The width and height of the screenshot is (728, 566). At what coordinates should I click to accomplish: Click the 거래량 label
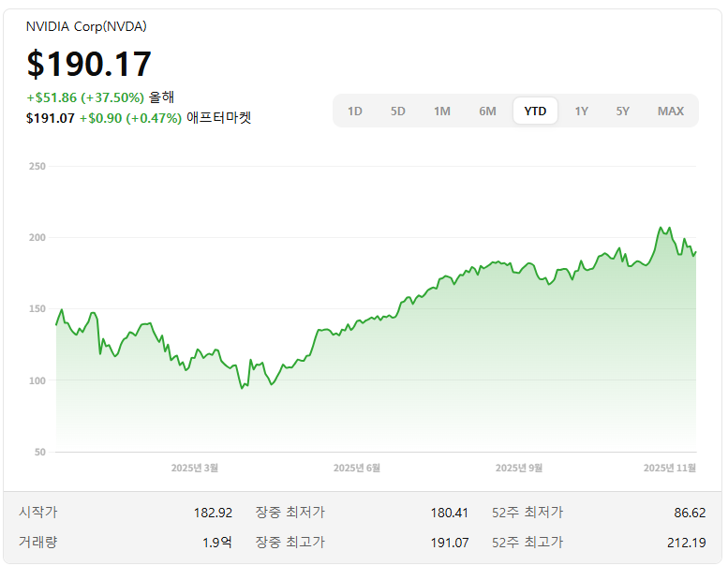point(38,542)
